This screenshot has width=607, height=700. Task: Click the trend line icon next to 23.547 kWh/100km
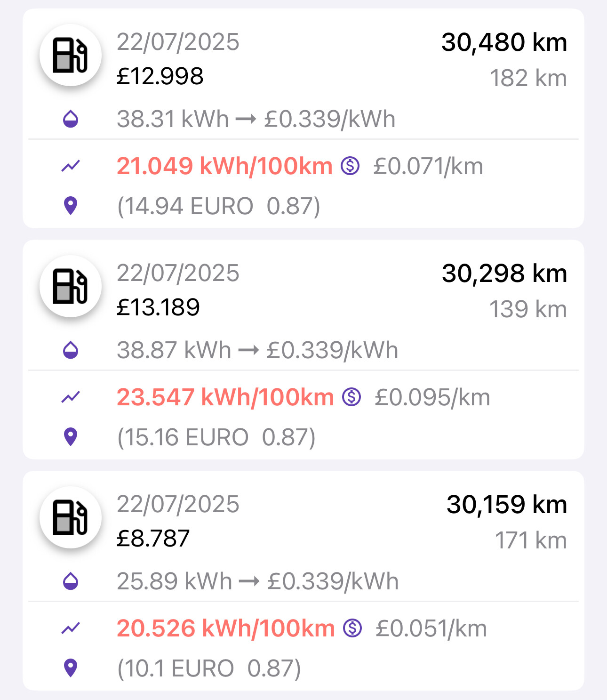point(71,397)
